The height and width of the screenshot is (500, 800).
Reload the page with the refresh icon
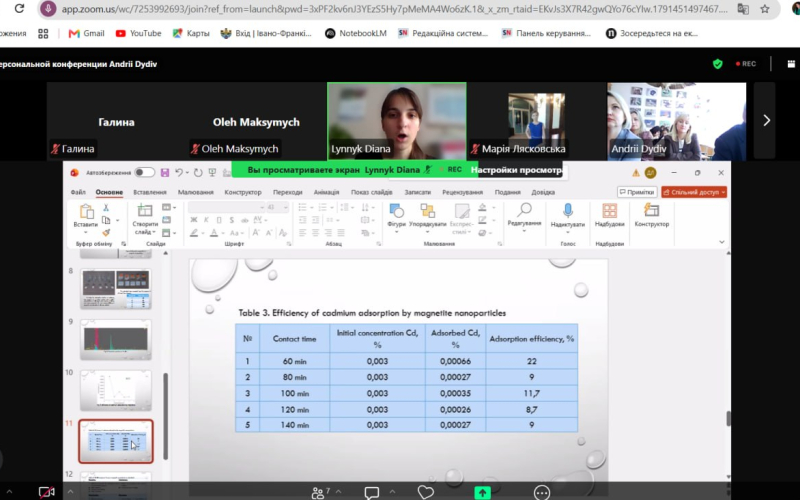point(19,9)
